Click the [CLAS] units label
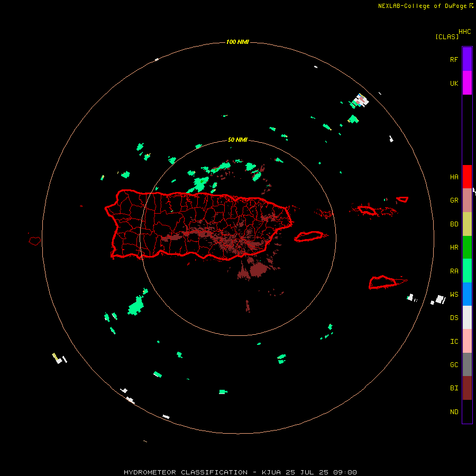The height and width of the screenshot is (476, 476). 447,36
